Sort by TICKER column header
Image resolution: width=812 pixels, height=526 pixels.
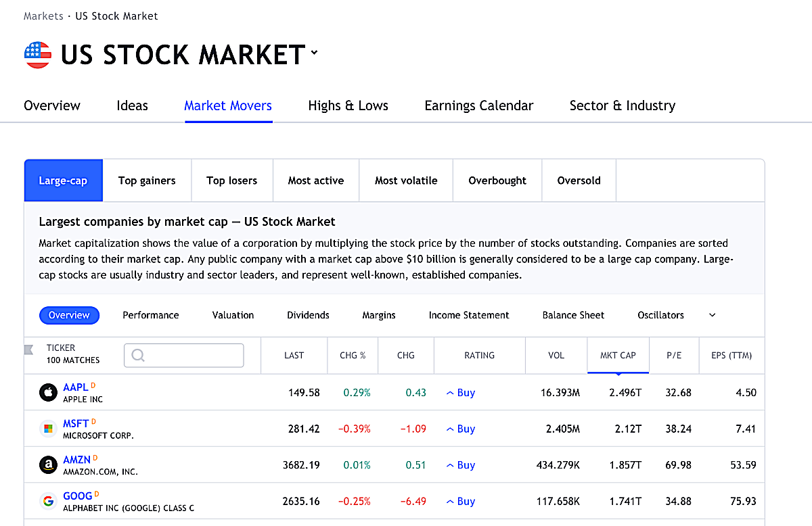pos(61,348)
